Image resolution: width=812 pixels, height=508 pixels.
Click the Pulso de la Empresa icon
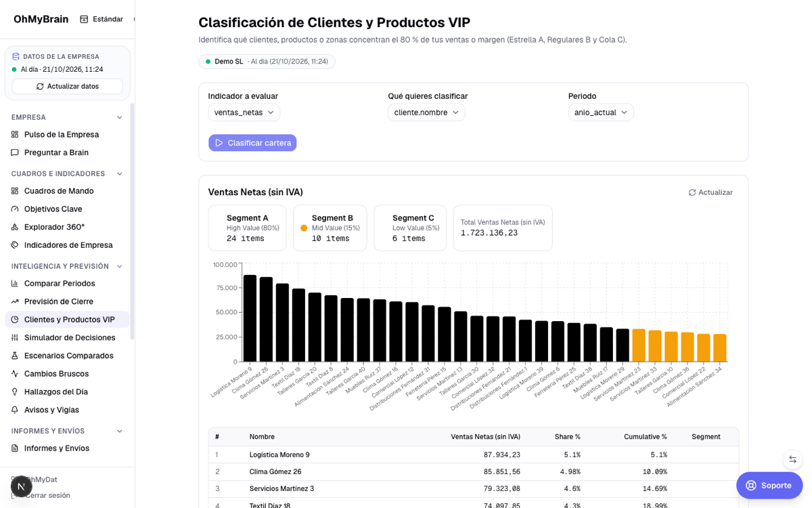click(x=15, y=135)
